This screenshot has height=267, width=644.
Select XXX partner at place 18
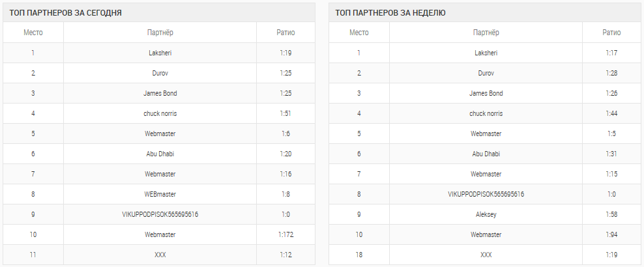click(x=486, y=255)
